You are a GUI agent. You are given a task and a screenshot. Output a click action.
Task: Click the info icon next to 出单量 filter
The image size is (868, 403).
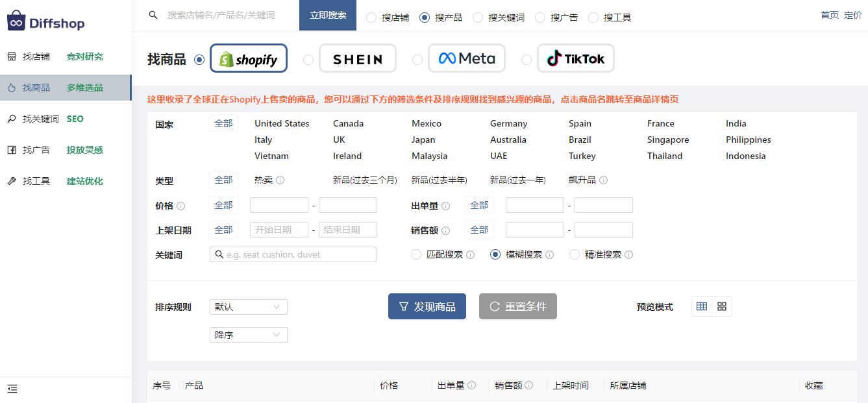[445, 206]
